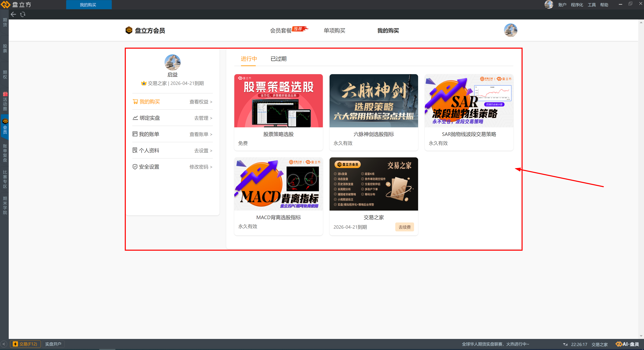Open the 程序化 menu
Image resolution: width=644 pixels, height=350 pixels.
[x=577, y=5]
